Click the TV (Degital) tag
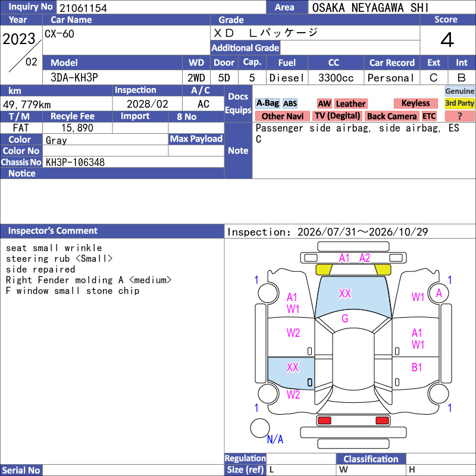476x476 pixels. pyautogui.click(x=337, y=116)
